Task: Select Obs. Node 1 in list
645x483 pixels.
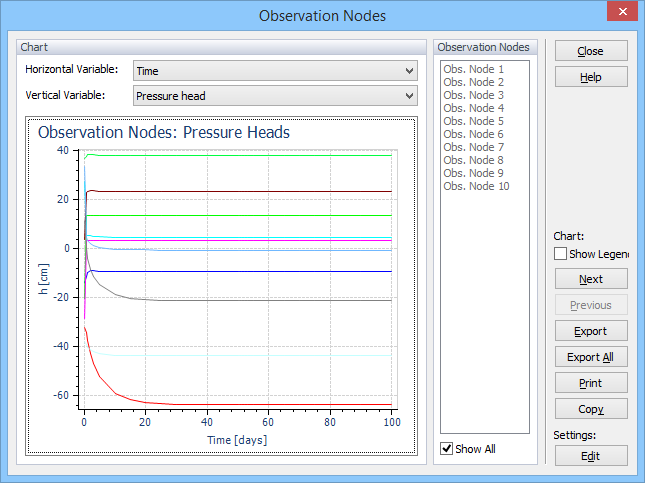Action: [473, 69]
